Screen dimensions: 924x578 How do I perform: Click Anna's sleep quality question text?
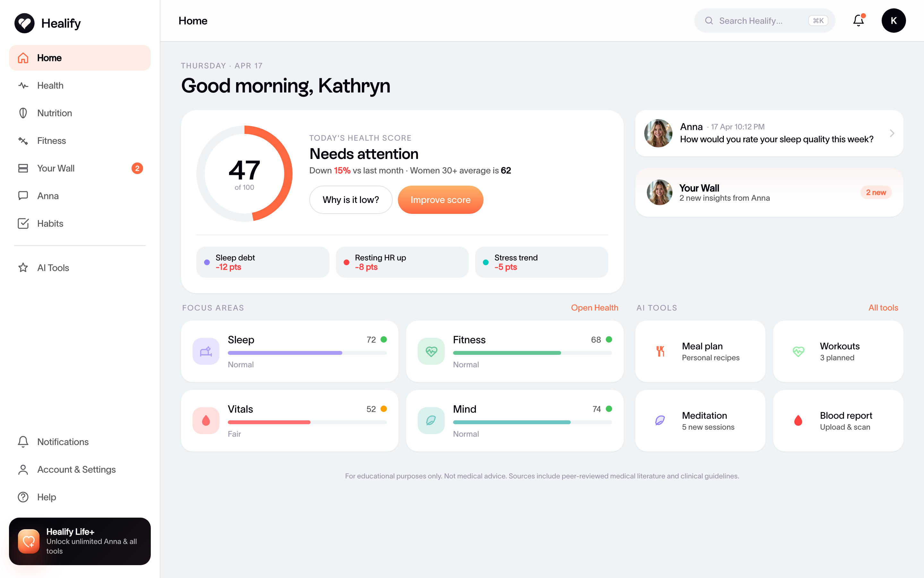(777, 139)
